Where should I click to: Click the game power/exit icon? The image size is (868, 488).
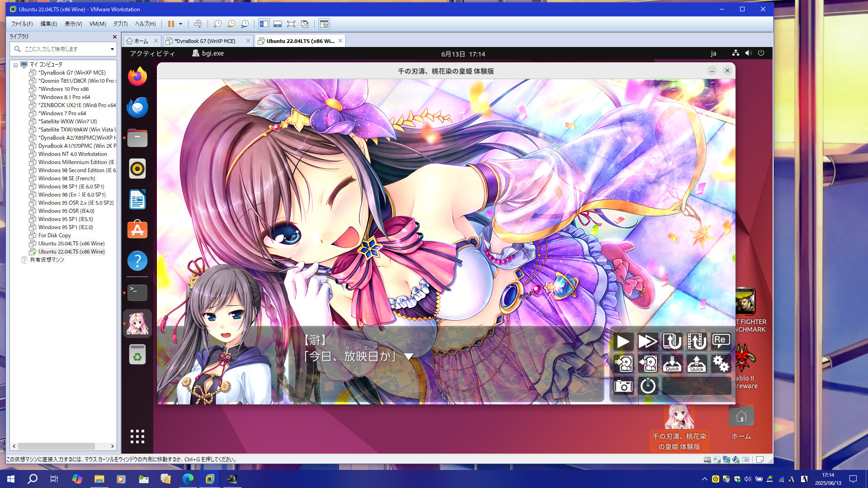pyautogui.click(x=648, y=386)
